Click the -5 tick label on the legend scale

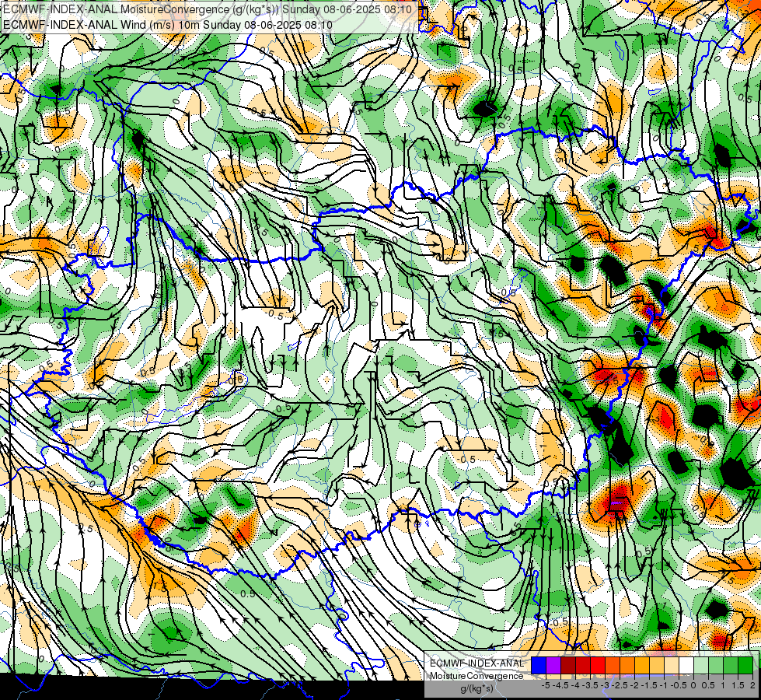click(546, 685)
